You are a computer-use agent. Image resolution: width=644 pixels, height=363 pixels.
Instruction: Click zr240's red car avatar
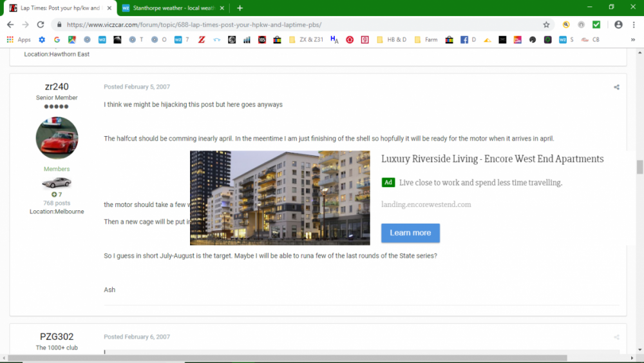tap(57, 138)
